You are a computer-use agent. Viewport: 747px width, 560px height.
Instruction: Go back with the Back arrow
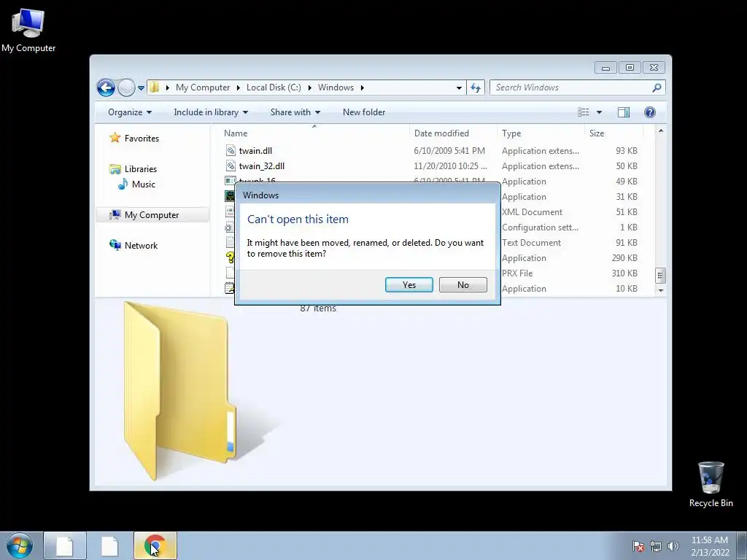pos(106,87)
